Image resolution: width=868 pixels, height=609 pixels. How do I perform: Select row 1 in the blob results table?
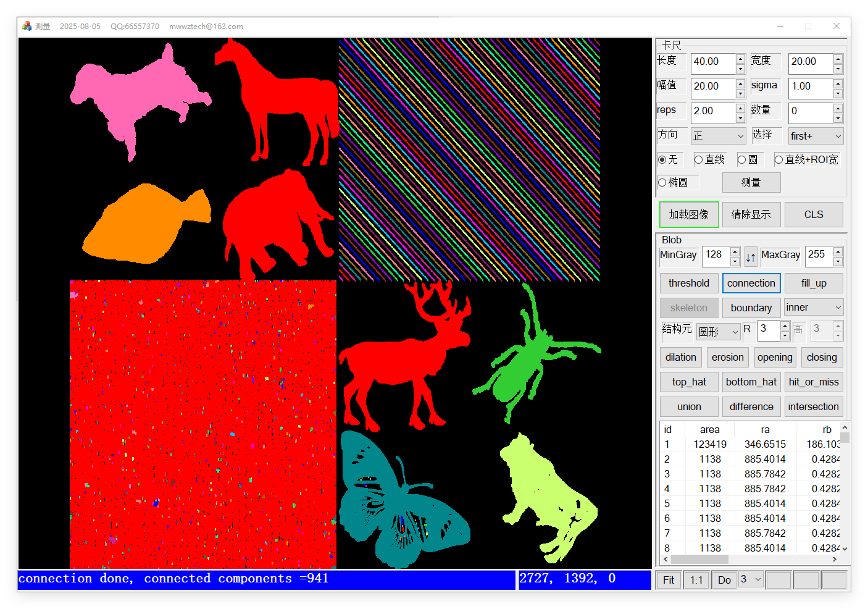710,444
